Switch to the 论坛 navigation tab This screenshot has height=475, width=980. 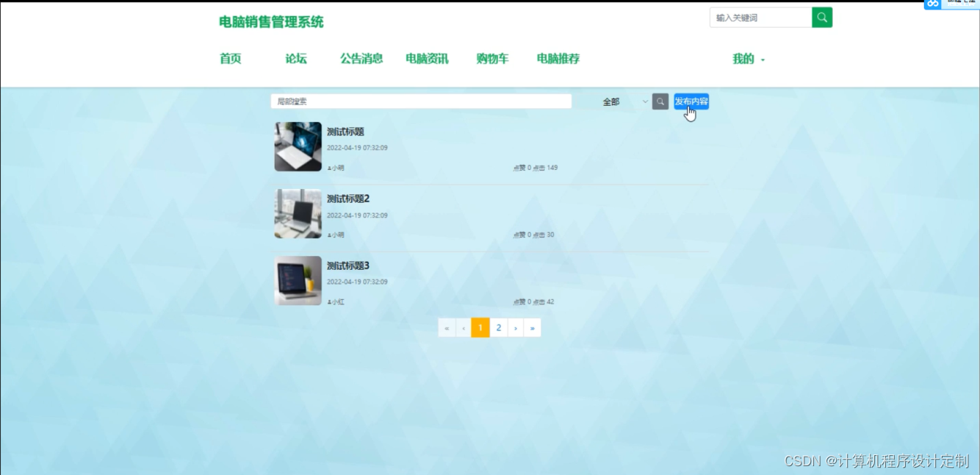[x=295, y=59]
